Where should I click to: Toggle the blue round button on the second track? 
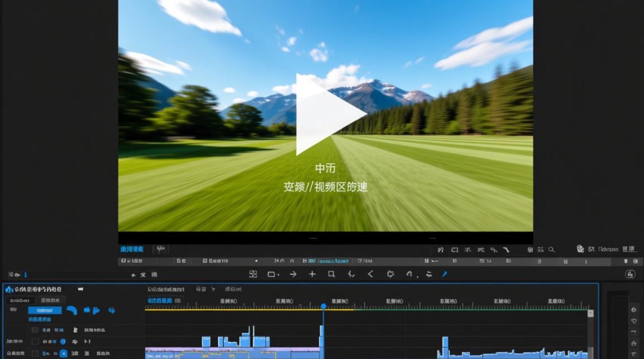tap(63, 341)
